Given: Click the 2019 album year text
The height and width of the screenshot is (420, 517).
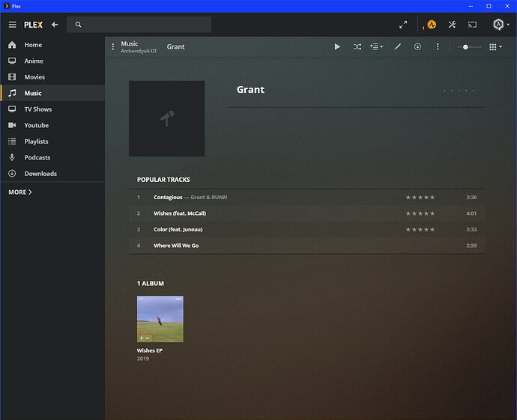Looking at the screenshot, I should tap(143, 359).
